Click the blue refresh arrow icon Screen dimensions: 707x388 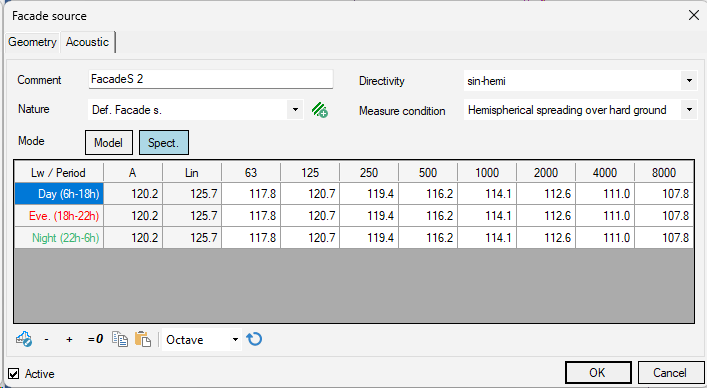[254, 339]
